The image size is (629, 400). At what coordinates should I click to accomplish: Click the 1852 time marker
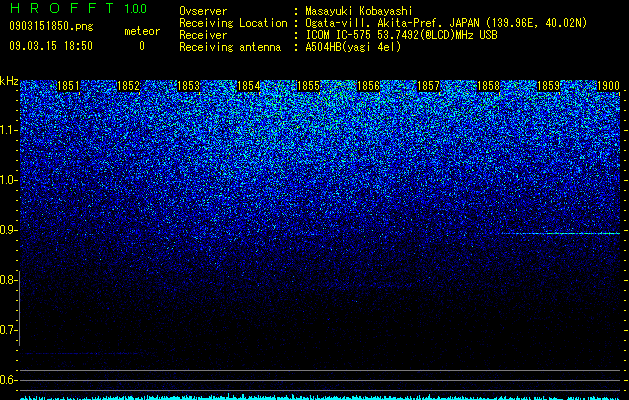click(x=128, y=86)
